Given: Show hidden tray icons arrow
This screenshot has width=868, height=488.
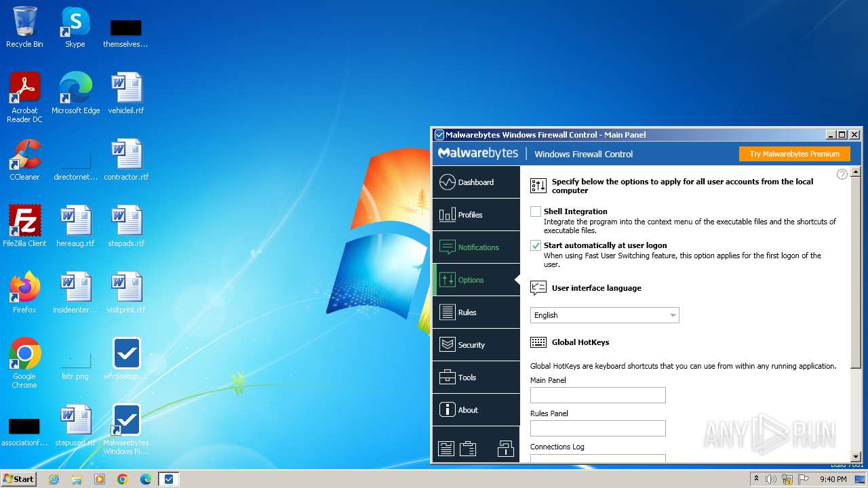Looking at the screenshot, I should click(x=756, y=479).
